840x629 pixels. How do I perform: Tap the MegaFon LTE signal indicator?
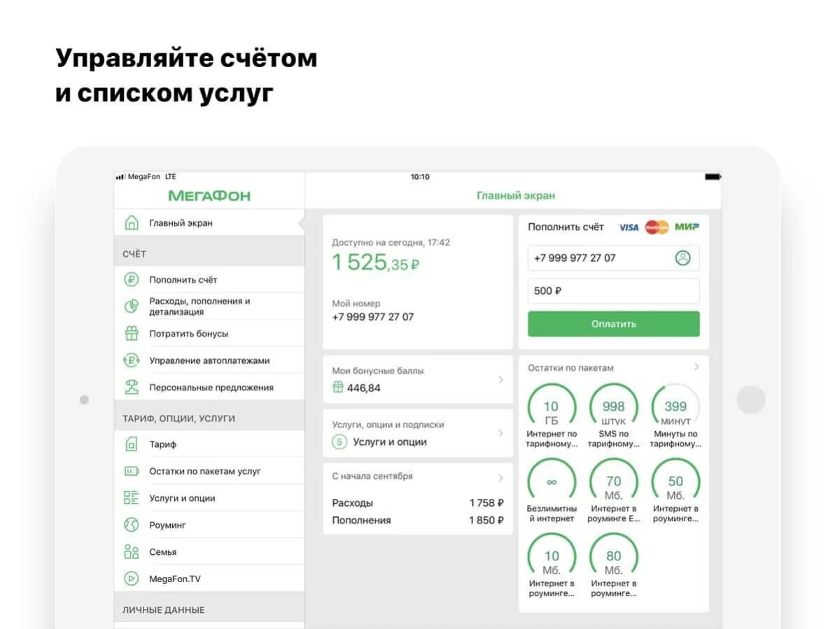point(146,177)
